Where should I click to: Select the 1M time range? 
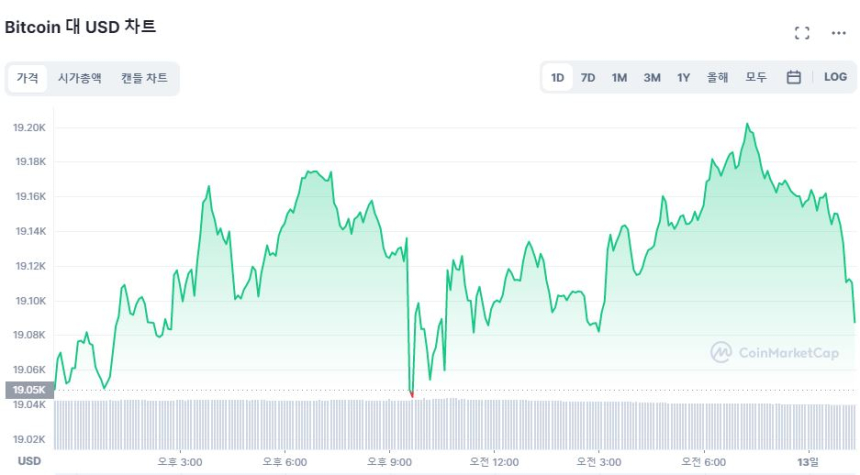click(619, 77)
